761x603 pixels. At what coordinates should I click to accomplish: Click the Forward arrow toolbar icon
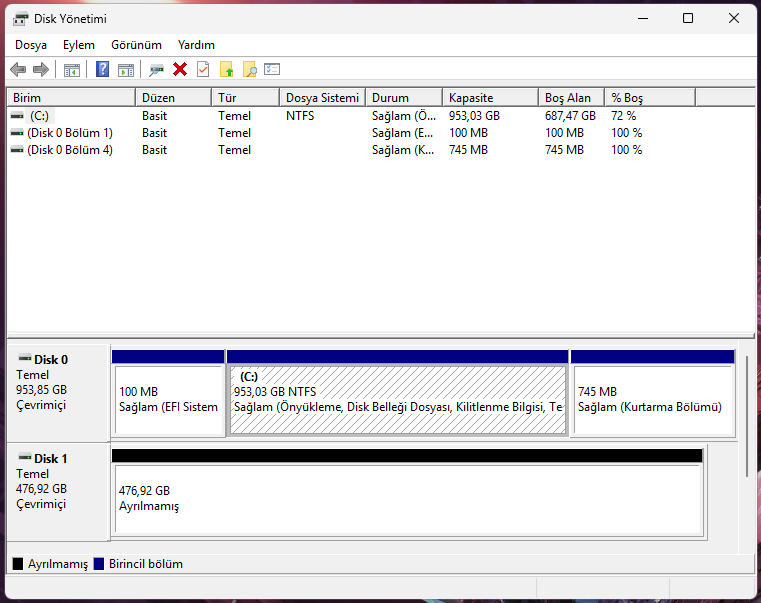[41, 69]
